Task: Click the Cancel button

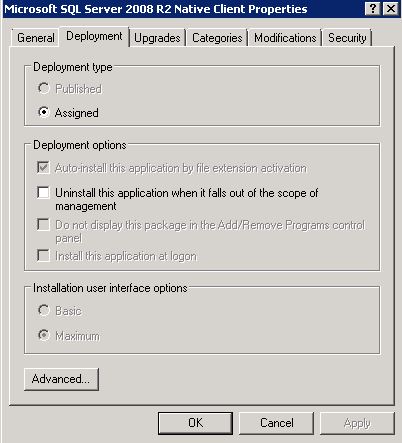Action: pos(277,423)
